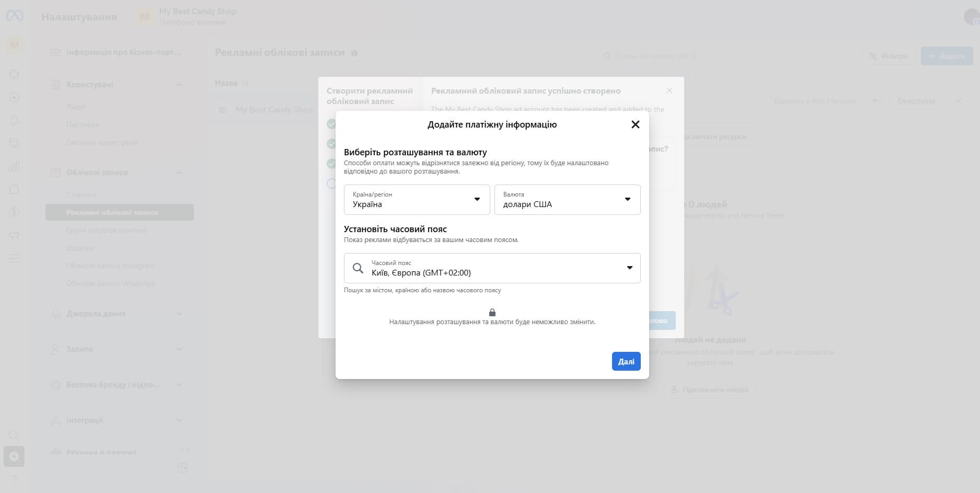Expand the Часовий пояс timezone selector

click(629, 268)
